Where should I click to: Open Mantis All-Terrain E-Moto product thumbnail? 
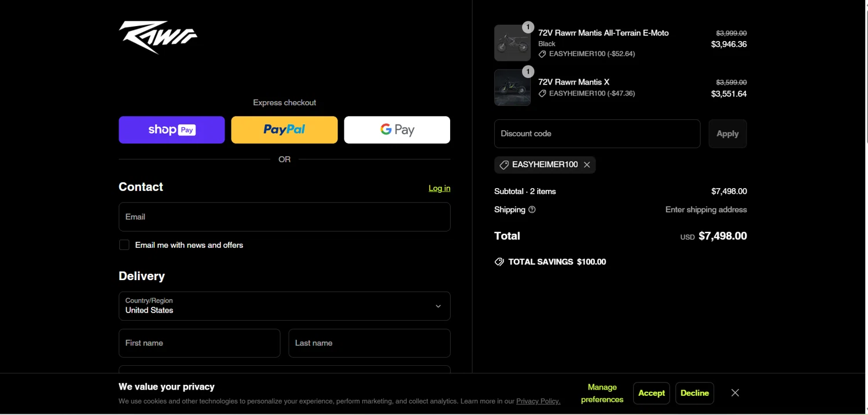click(512, 43)
